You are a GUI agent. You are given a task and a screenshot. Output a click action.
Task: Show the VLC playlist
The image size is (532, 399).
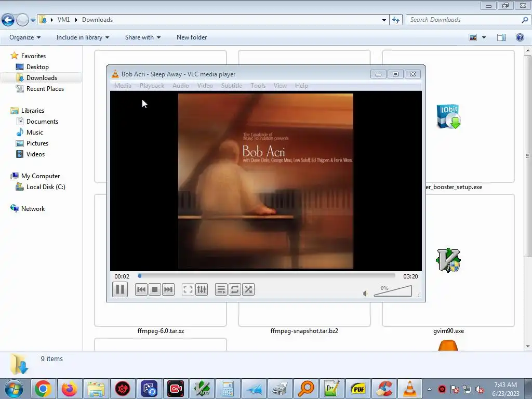[221, 289]
